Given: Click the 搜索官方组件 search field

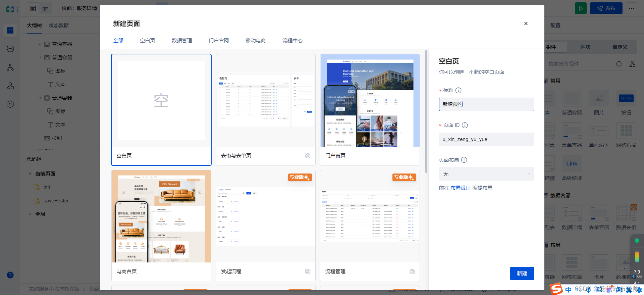Looking at the screenshot, I should [x=579, y=64].
